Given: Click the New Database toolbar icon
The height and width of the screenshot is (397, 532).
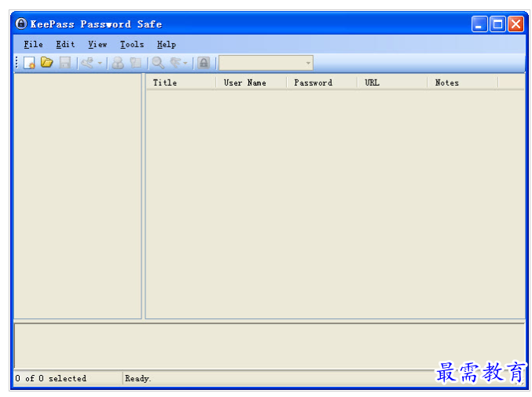Looking at the screenshot, I should (30, 63).
